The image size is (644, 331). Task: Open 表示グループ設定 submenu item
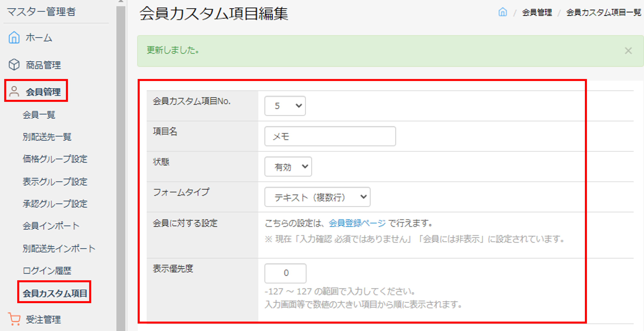pos(55,182)
